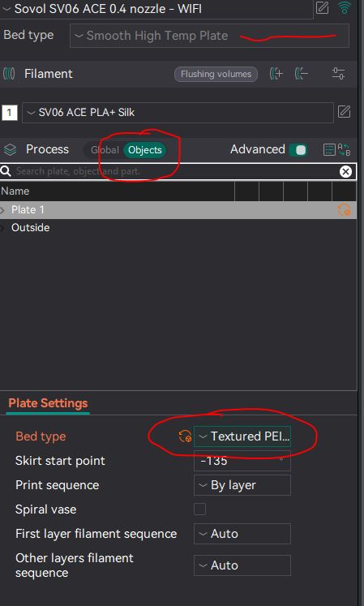Add a filament with the plus icon
The width and height of the screenshot is (364, 606).
pyautogui.click(x=276, y=74)
